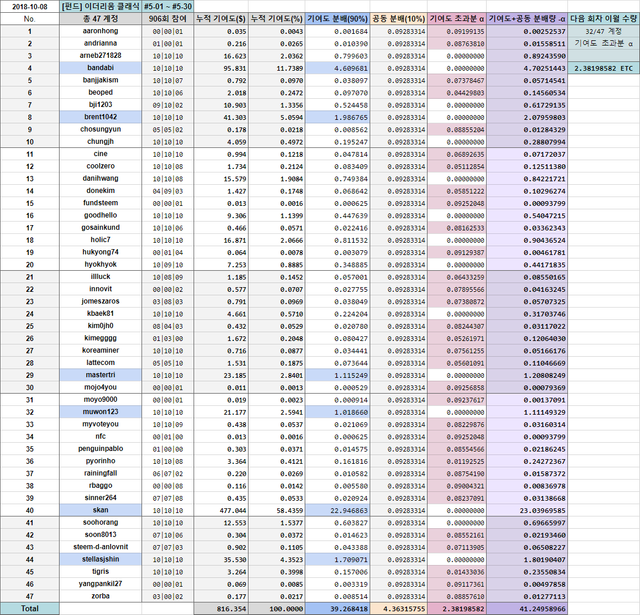This screenshot has width=640, height=615.
Task: Click the 'Total' row label
Action: pyautogui.click(x=29, y=608)
